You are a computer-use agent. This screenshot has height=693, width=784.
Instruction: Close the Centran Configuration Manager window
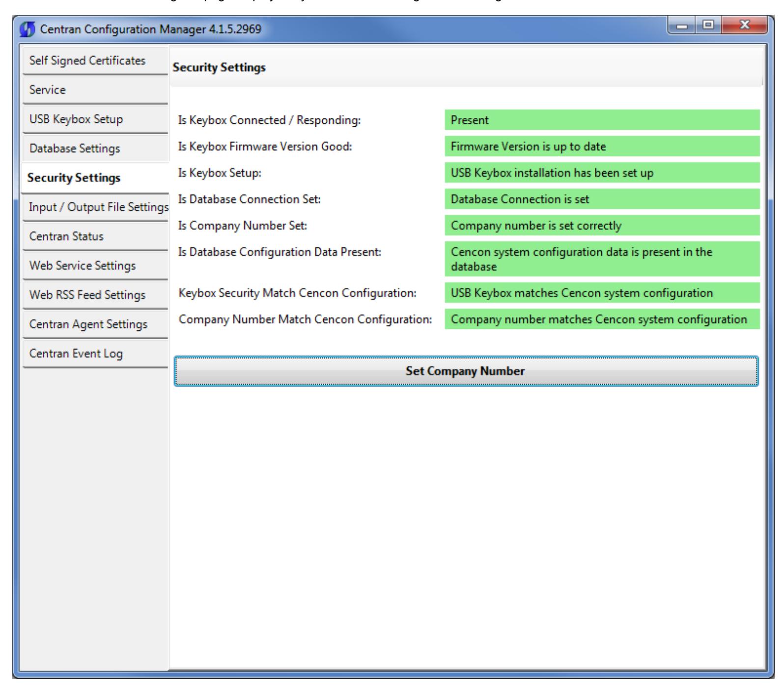(x=744, y=25)
